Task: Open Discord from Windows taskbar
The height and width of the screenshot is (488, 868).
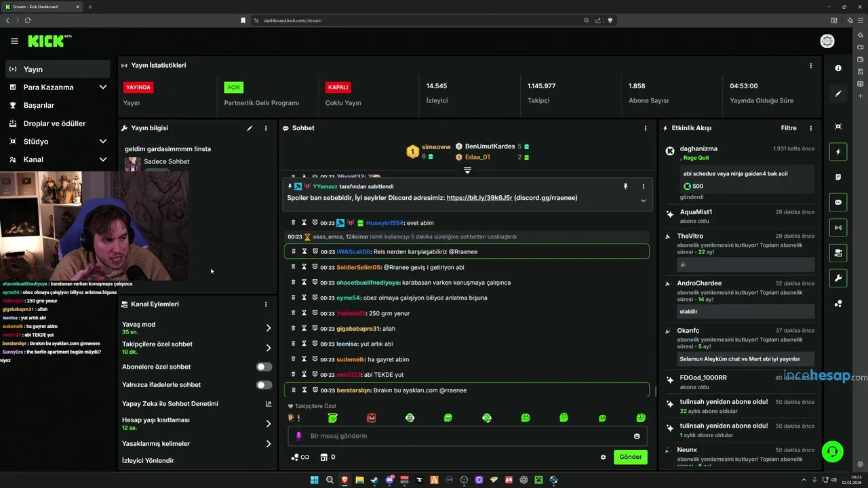Action: (x=389, y=480)
